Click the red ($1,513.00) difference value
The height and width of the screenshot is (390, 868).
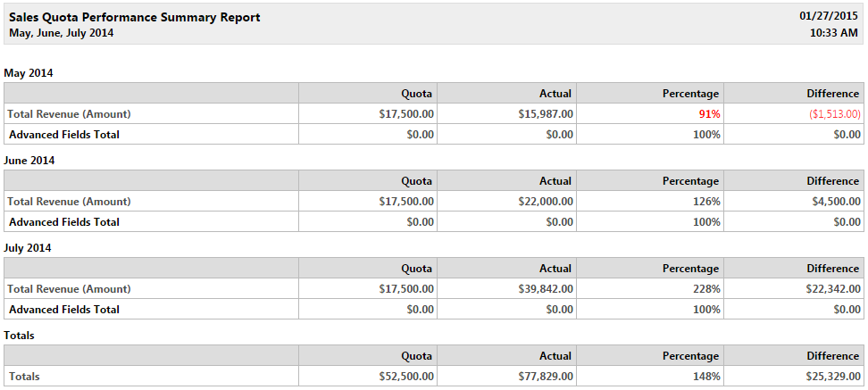coord(835,114)
